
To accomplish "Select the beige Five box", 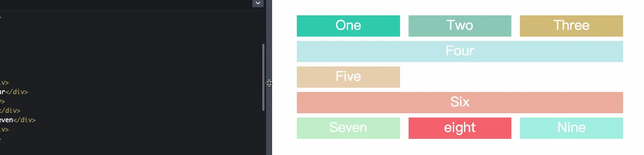I will tap(348, 77).
